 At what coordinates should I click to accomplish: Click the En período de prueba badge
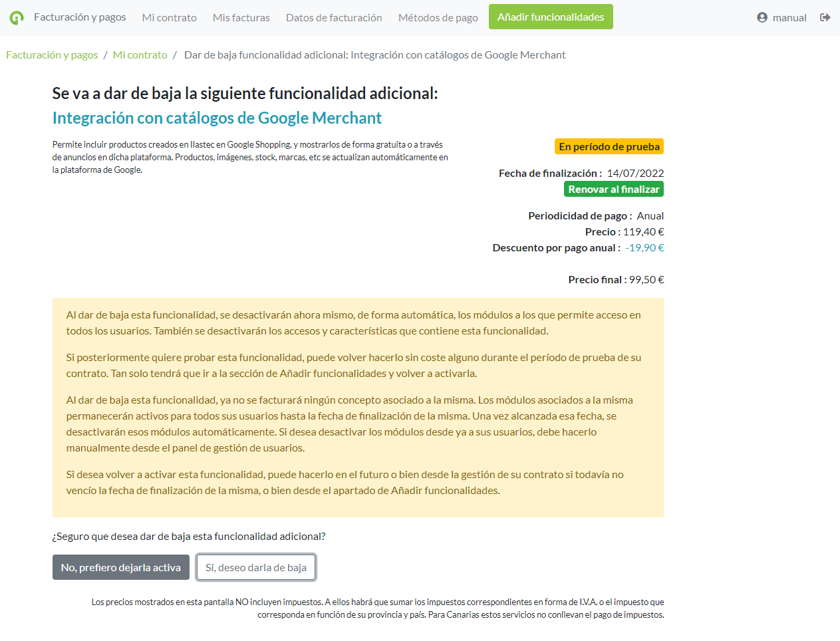coord(609,146)
